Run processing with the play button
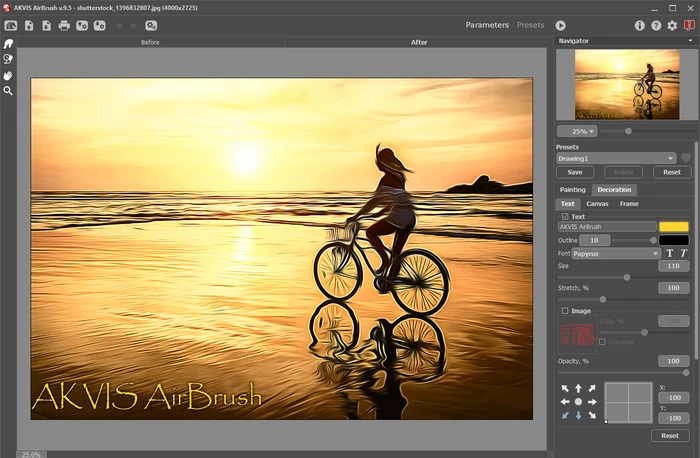The image size is (700, 458). [560, 25]
